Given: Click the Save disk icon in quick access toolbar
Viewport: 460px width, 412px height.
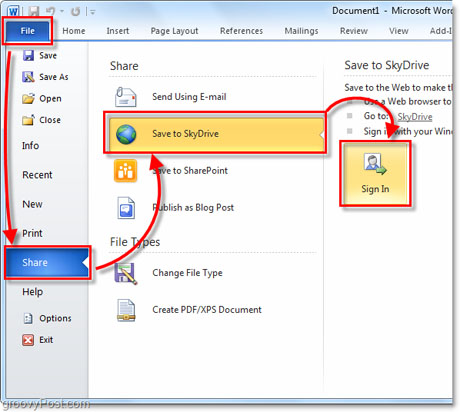Looking at the screenshot, I should pyautogui.click(x=34, y=12).
